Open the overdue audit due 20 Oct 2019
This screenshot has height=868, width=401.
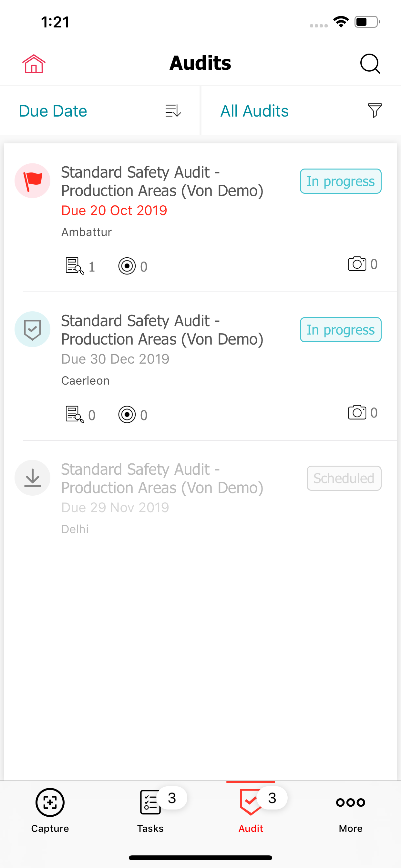click(200, 217)
